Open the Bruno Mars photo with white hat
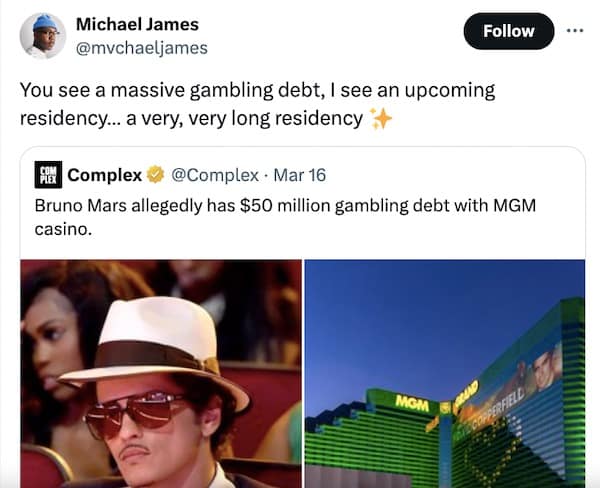Screen dimensions: 600x488 coord(161,374)
